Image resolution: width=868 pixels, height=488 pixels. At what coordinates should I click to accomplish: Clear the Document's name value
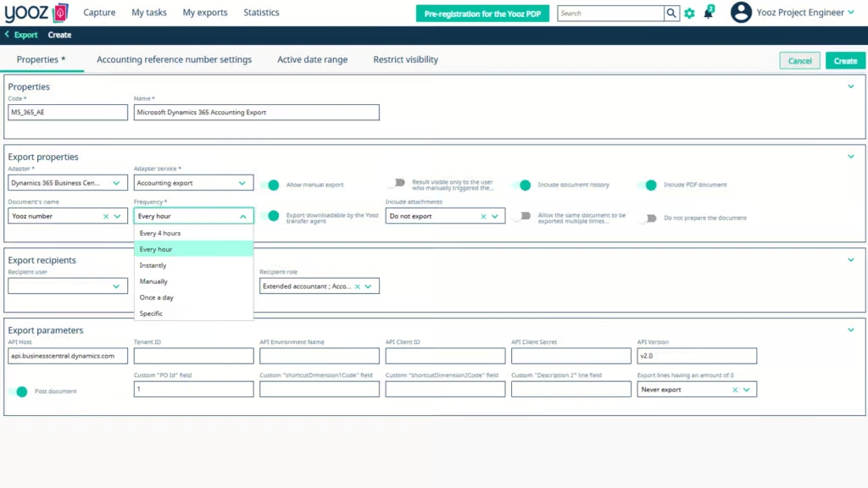click(106, 216)
